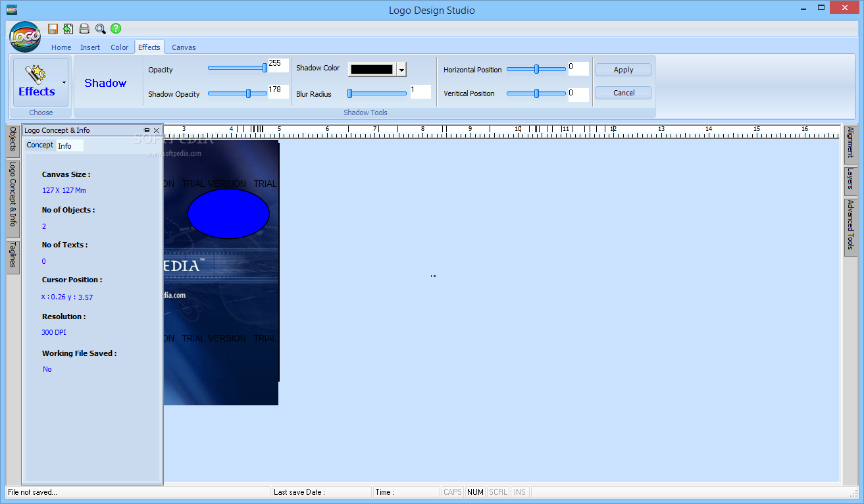This screenshot has width=864, height=504.
Task: Click the Apply button
Action: (x=623, y=70)
